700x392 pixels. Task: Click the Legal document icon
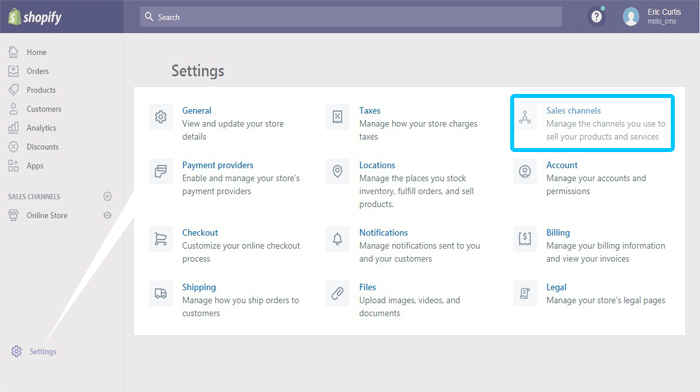(x=525, y=294)
